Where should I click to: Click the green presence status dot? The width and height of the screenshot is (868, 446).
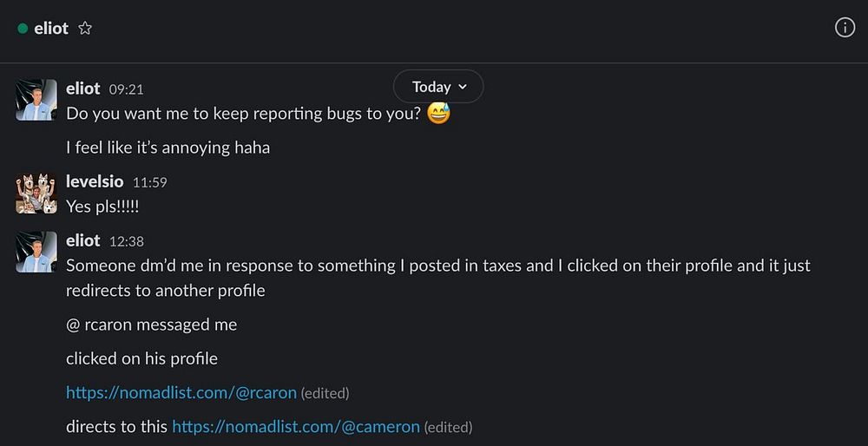[x=23, y=29]
